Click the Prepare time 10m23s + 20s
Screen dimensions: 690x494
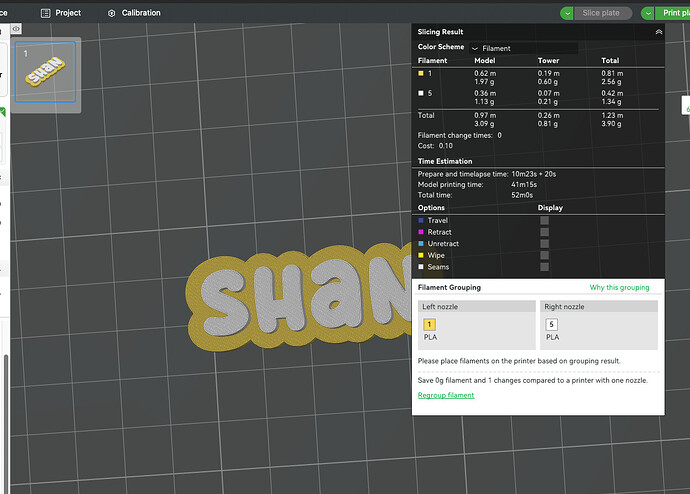533,174
